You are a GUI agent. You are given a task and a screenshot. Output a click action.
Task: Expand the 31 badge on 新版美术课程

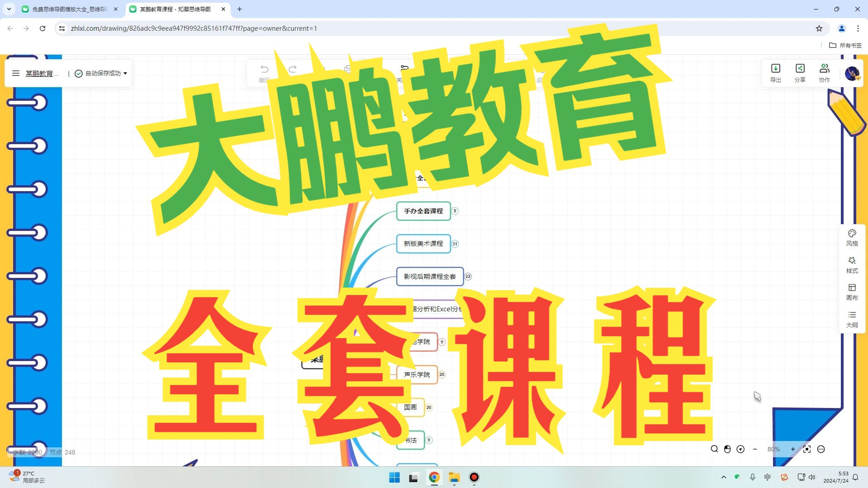point(455,244)
